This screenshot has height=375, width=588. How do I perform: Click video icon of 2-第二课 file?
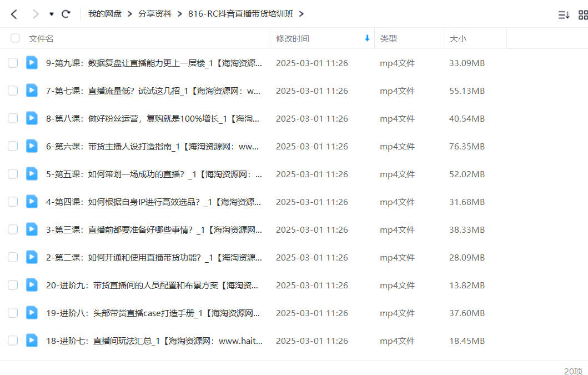pyautogui.click(x=32, y=257)
